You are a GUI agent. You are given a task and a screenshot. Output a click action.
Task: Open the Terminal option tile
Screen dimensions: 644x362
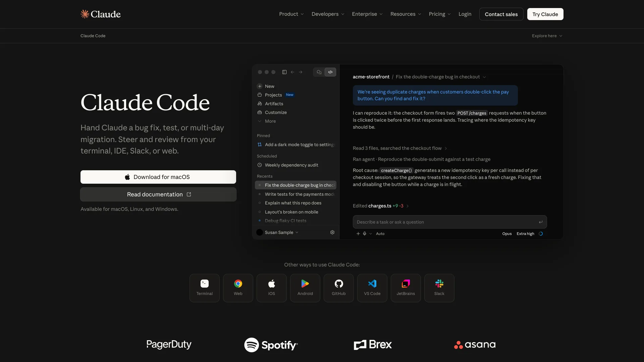pos(205,288)
